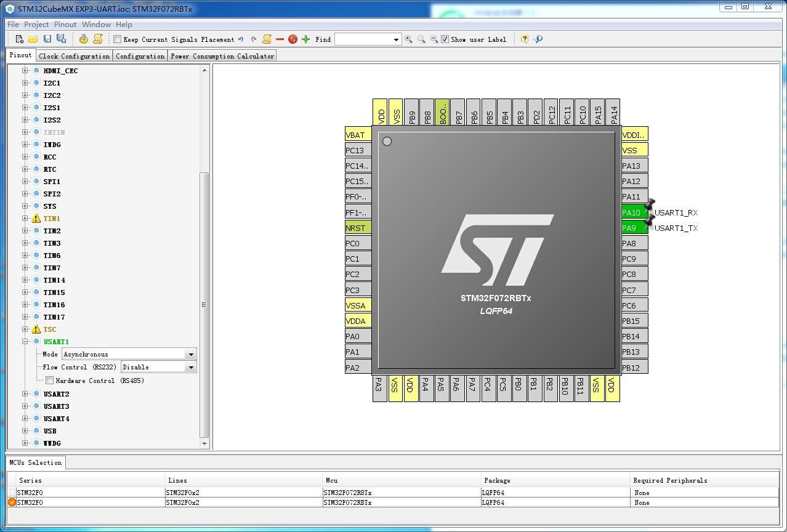Enable Keep Current Signals Placement checkbox
Viewport: 787px width, 532px height.
click(118, 39)
